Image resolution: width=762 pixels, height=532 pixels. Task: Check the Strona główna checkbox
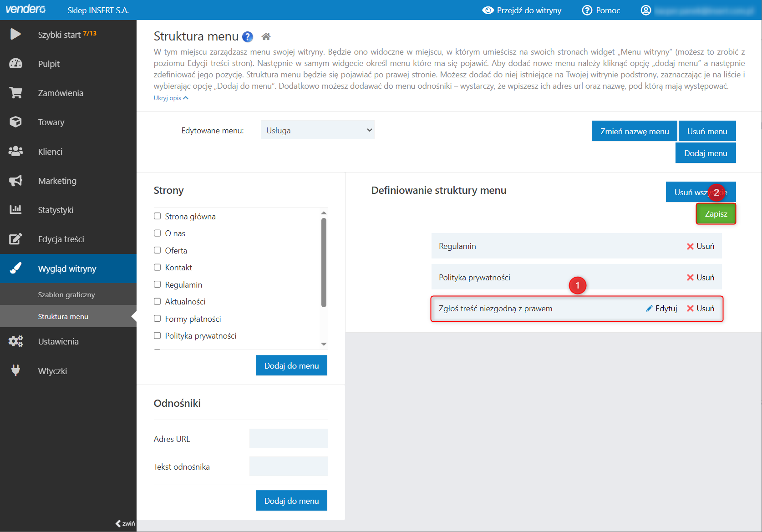pyautogui.click(x=157, y=216)
